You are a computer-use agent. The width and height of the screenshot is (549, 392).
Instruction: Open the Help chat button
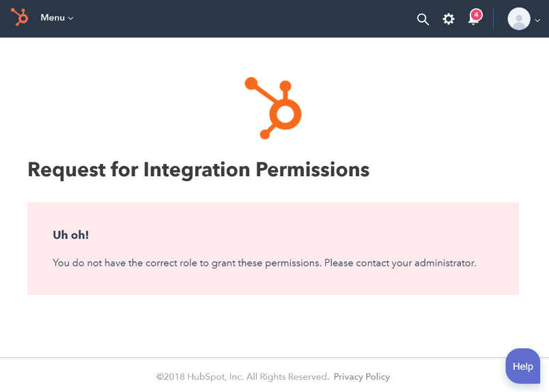tap(523, 366)
